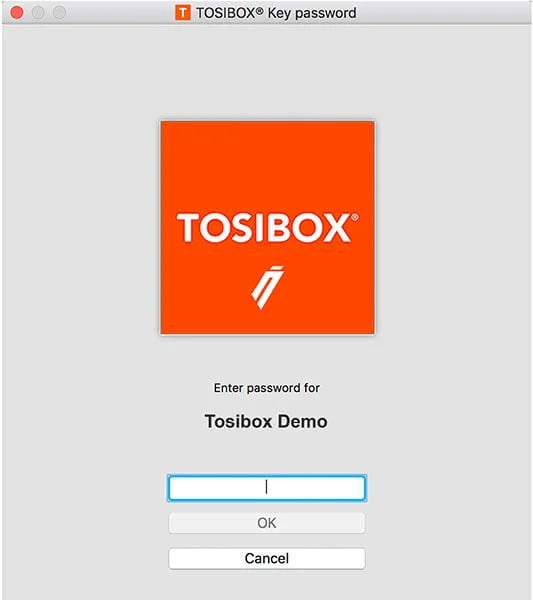Confirm the password with OK button
Screen dimensions: 533x600
tap(267, 523)
